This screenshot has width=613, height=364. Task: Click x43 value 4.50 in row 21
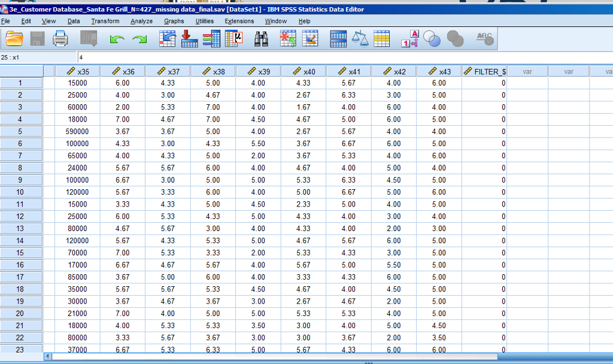(x=439, y=325)
